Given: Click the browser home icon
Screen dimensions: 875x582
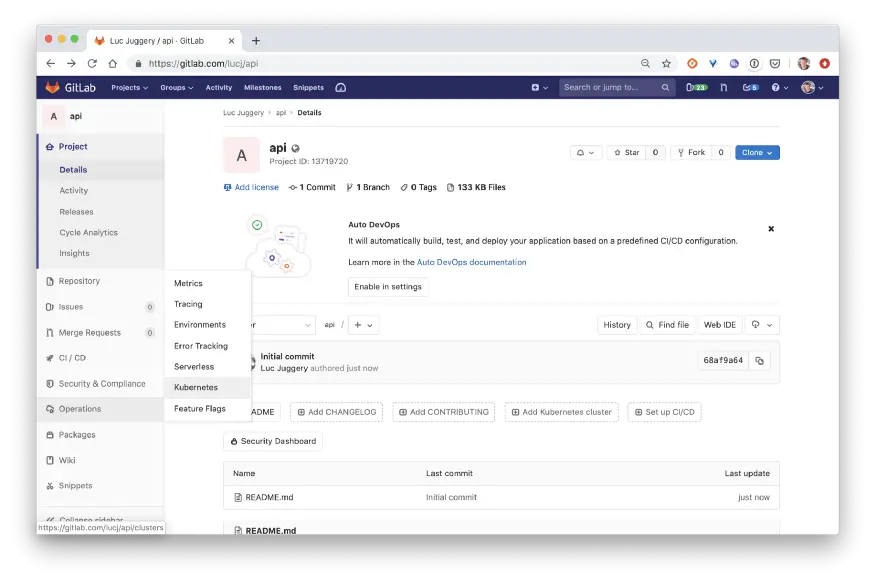Looking at the screenshot, I should point(113,64).
